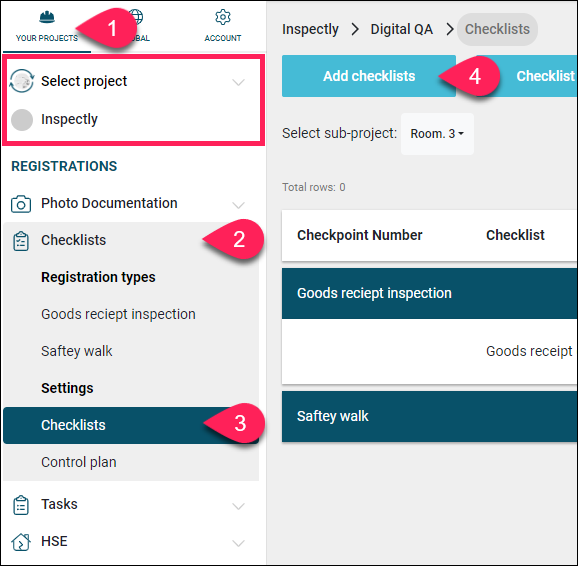Image resolution: width=578 pixels, height=566 pixels.
Task: Go to Digital QA breadcrumb link
Action: tap(401, 29)
